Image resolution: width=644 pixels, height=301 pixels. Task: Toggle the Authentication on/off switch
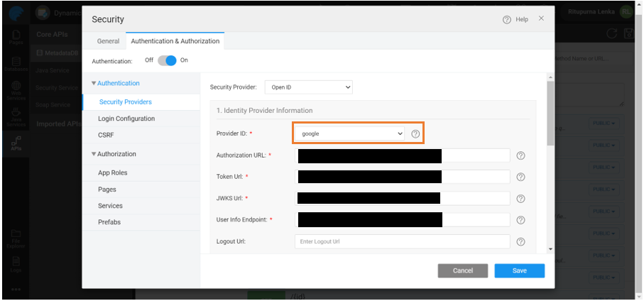(167, 61)
